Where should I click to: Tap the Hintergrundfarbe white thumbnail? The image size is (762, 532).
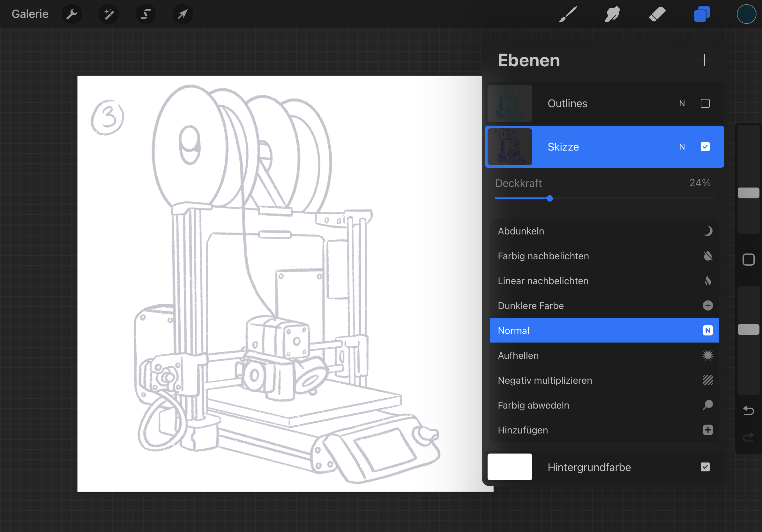(x=510, y=467)
